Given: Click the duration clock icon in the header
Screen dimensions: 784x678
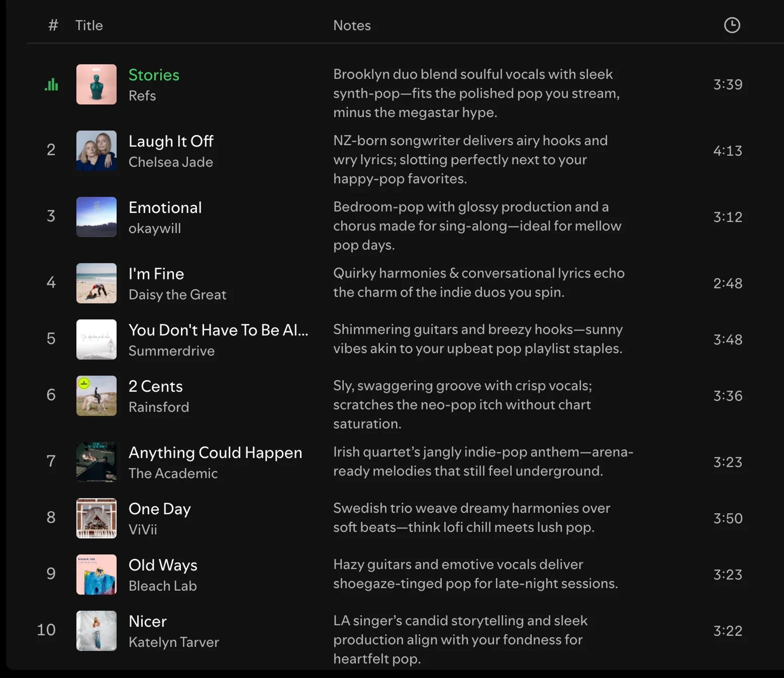Looking at the screenshot, I should point(731,25).
